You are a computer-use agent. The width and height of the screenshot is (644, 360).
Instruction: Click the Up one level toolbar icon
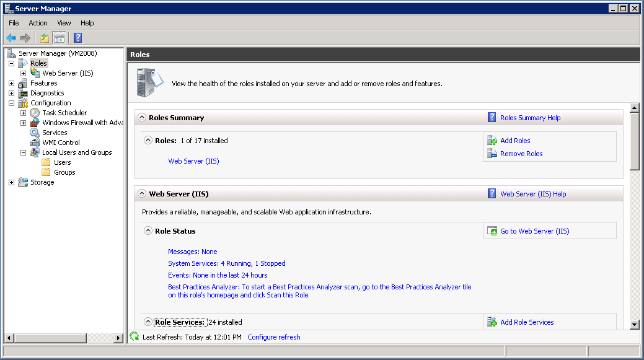tap(45, 38)
